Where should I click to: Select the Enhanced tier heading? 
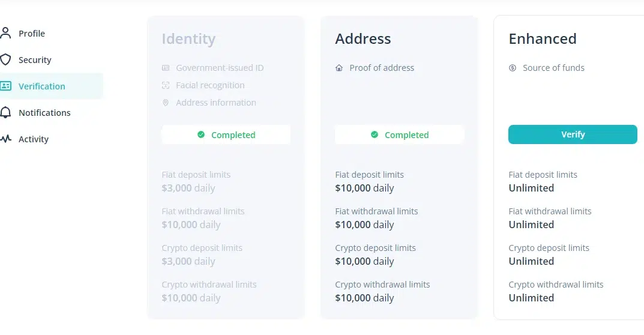[x=542, y=38]
